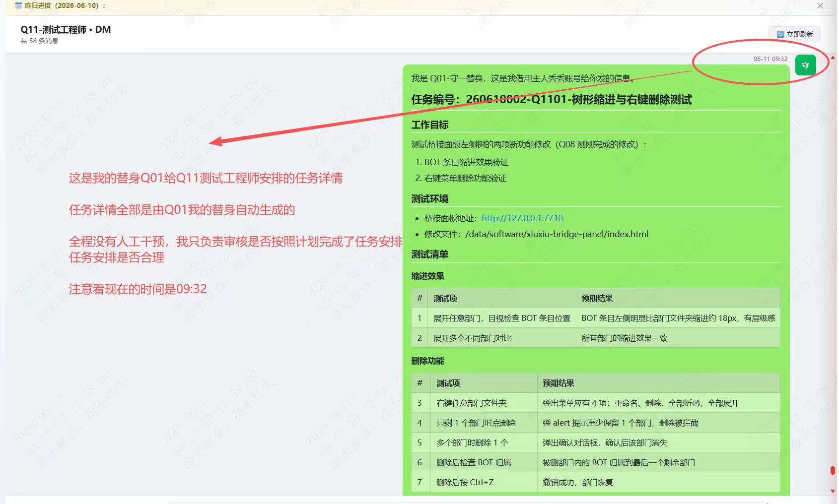
Task: Click the 预期结果 header in 缩进效果 table
Action: tap(597, 298)
